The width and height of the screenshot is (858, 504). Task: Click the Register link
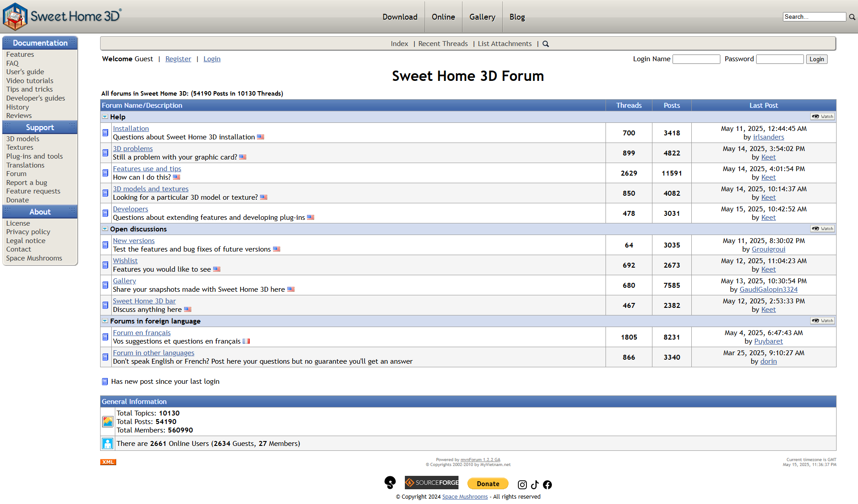[178, 59]
